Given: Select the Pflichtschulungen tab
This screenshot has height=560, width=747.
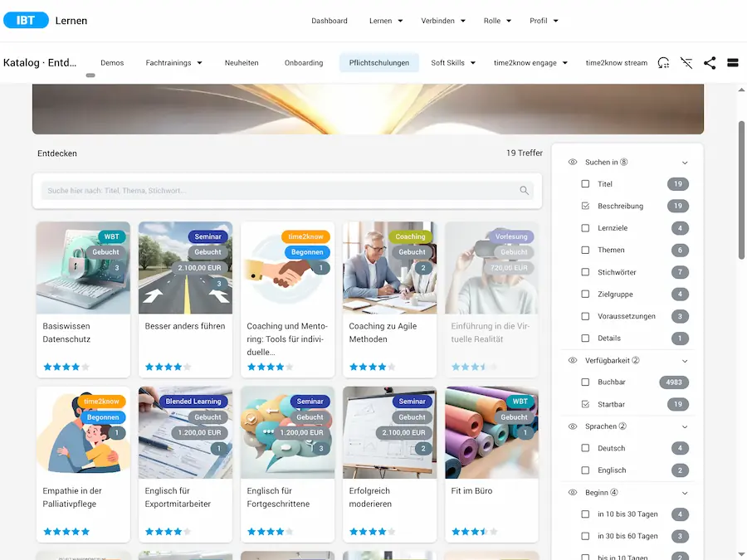Looking at the screenshot, I should coord(379,63).
